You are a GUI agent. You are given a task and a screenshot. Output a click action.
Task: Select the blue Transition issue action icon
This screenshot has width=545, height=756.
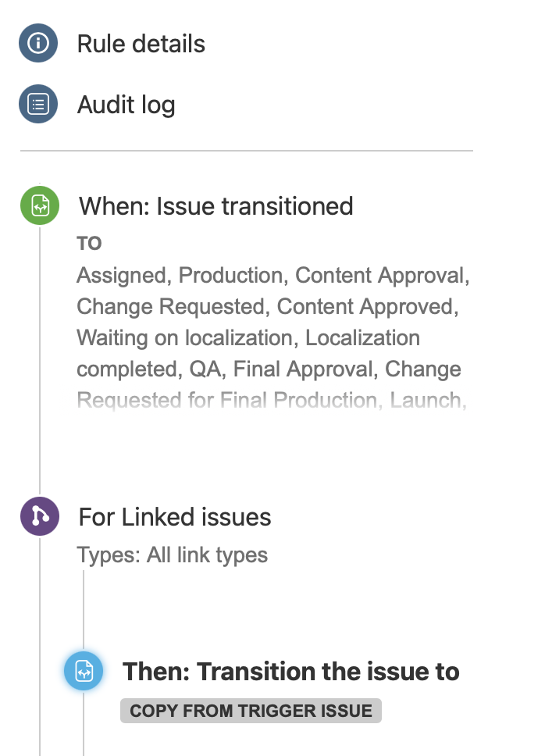84,672
